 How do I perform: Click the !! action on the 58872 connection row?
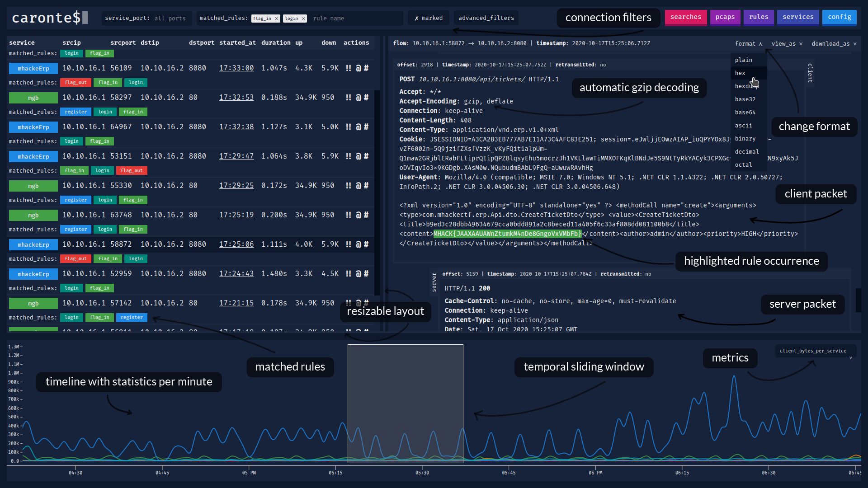point(348,244)
